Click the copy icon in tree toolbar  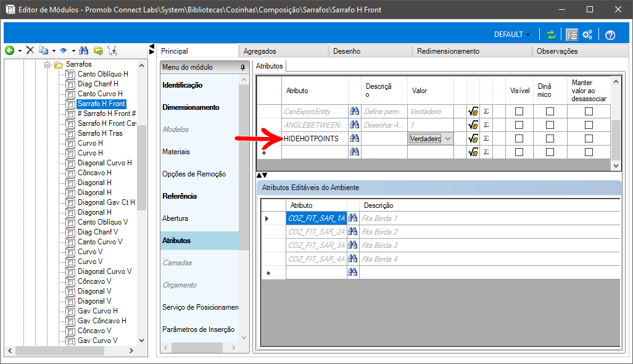pyautogui.click(x=44, y=51)
